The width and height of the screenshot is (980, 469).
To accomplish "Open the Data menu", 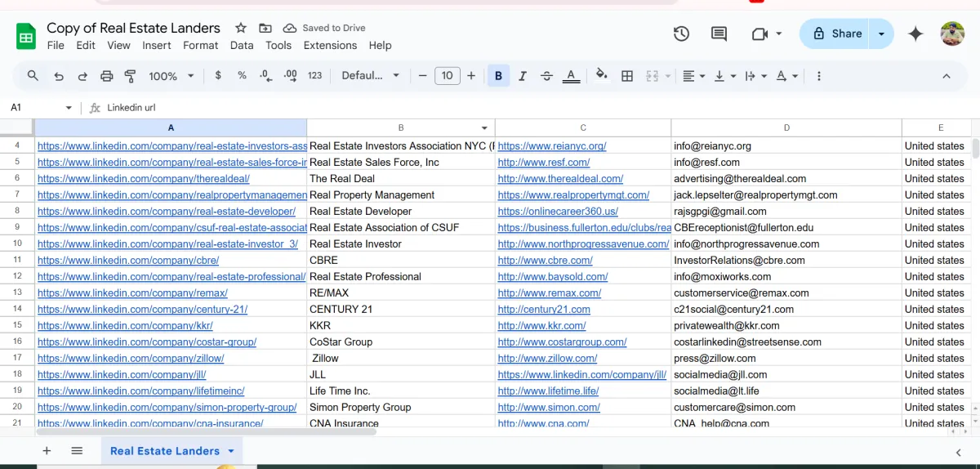I will click(242, 46).
